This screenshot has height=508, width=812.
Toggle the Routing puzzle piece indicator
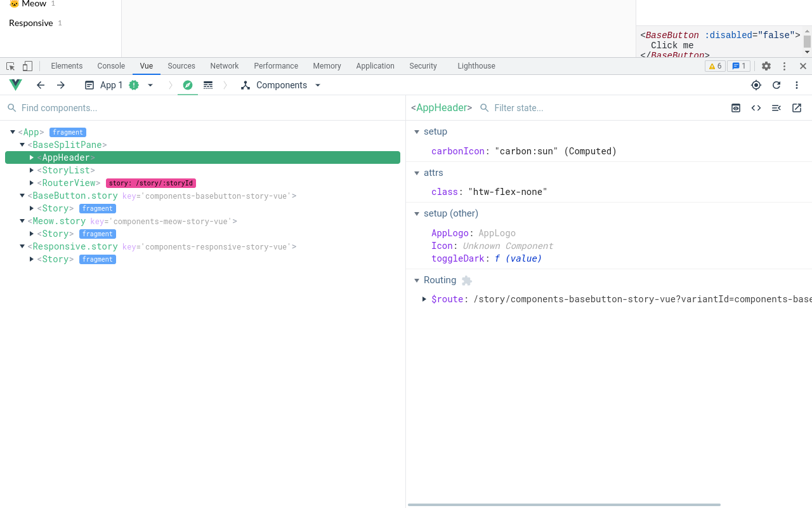467,280
